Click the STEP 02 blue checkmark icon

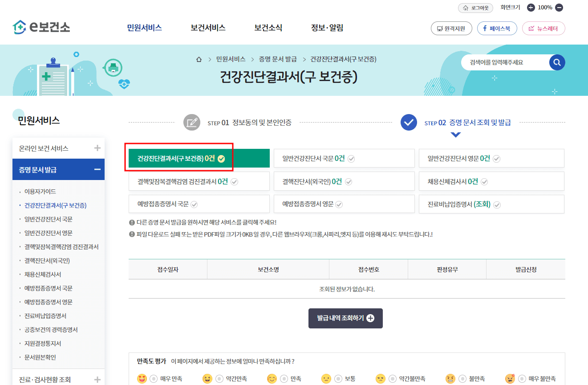point(409,122)
